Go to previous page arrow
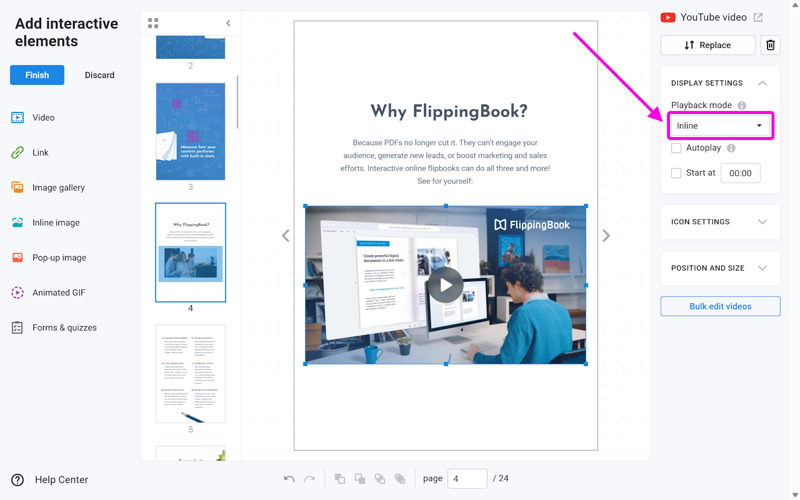Screen dimensions: 800x500 click(286, 236)
